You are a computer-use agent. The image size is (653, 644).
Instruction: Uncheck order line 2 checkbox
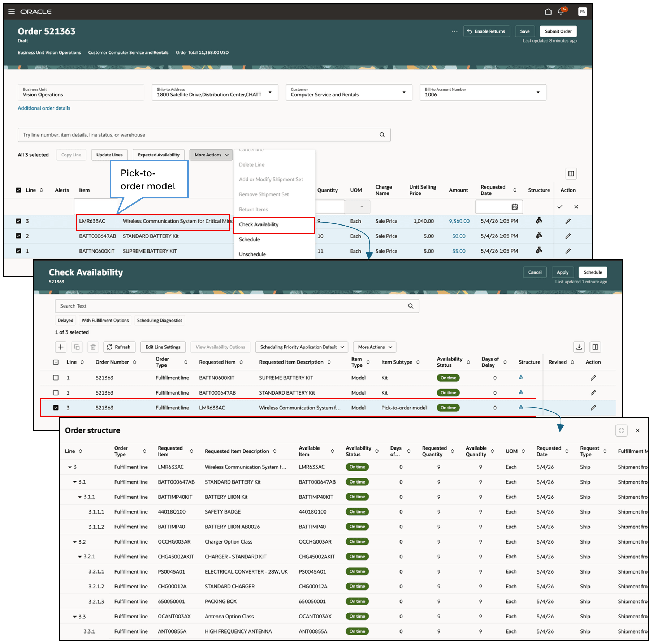18,236
